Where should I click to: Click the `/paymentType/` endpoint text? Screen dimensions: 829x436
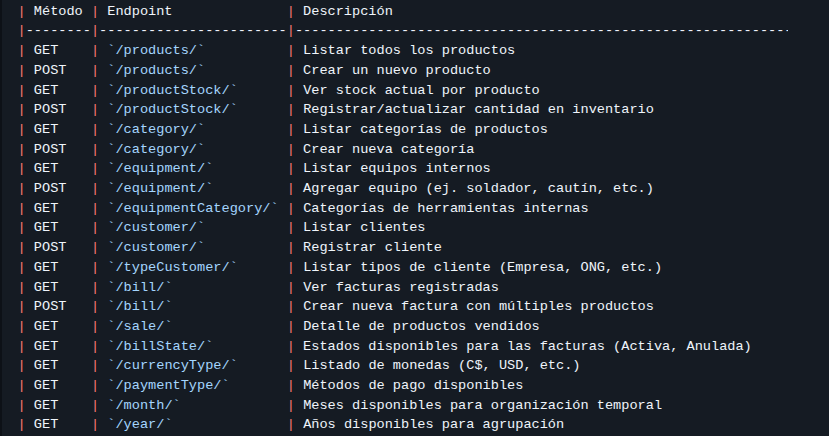169,385
